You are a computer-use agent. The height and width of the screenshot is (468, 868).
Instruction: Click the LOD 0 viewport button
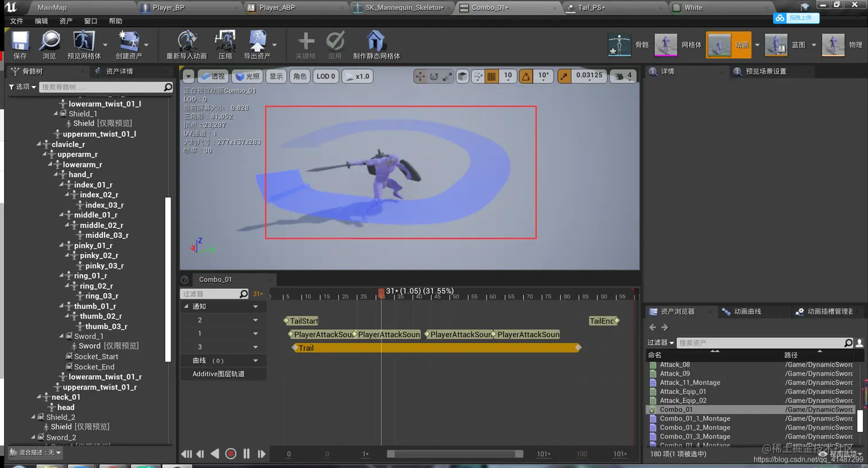click(x=325, y=76)
